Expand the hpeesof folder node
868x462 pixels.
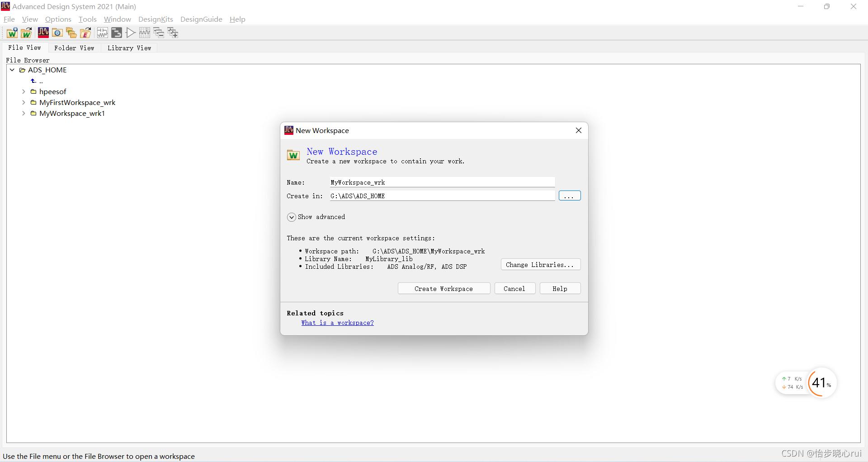[x=24, y=91]
